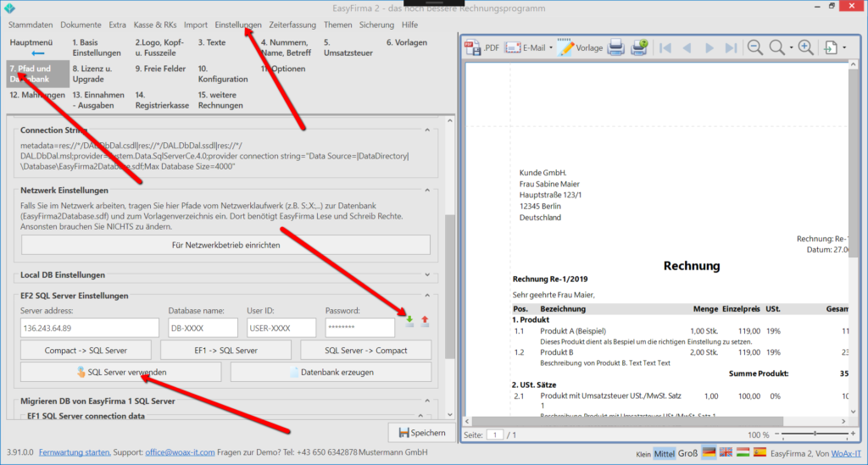Go back to Hauptmenü arrow
Viewport: 868px width, 465px height.
(37, 53)
